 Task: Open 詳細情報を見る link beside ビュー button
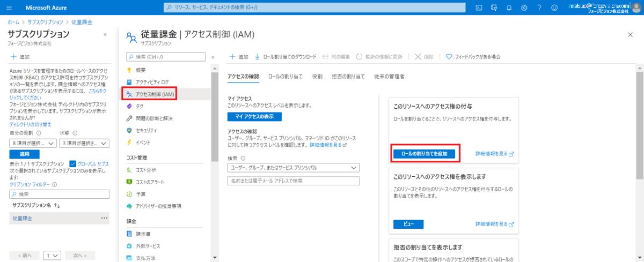pos(495,224)
